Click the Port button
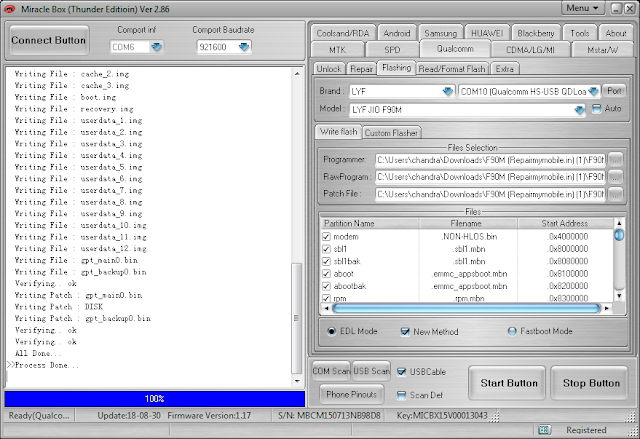 (614, 91)
